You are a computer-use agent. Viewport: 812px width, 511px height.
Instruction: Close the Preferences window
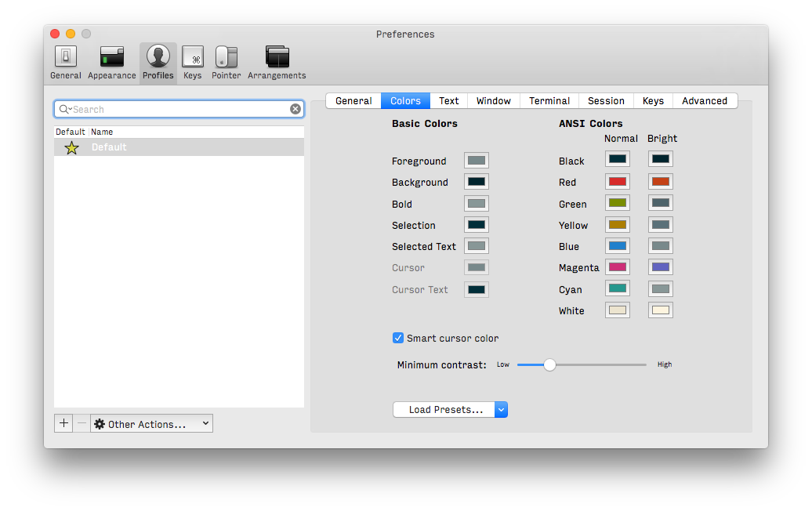coord(55,34)
